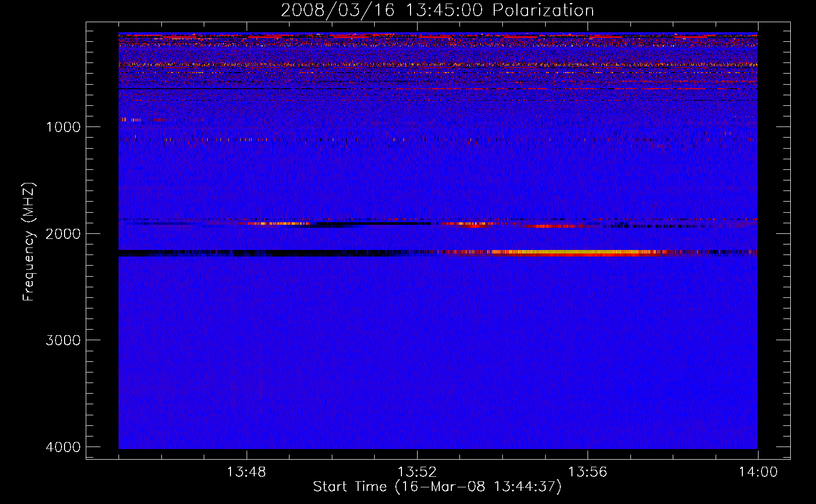
Task: Click the "Frequency (MHZ)" axis label
Action: pyautogui.click(x=29, y=242)
